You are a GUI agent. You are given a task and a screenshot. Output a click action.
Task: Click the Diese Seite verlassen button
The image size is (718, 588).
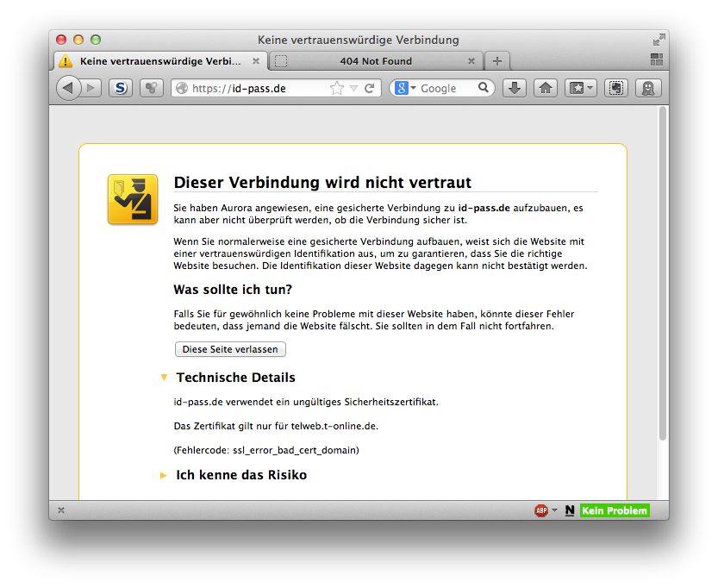(230, 349)
